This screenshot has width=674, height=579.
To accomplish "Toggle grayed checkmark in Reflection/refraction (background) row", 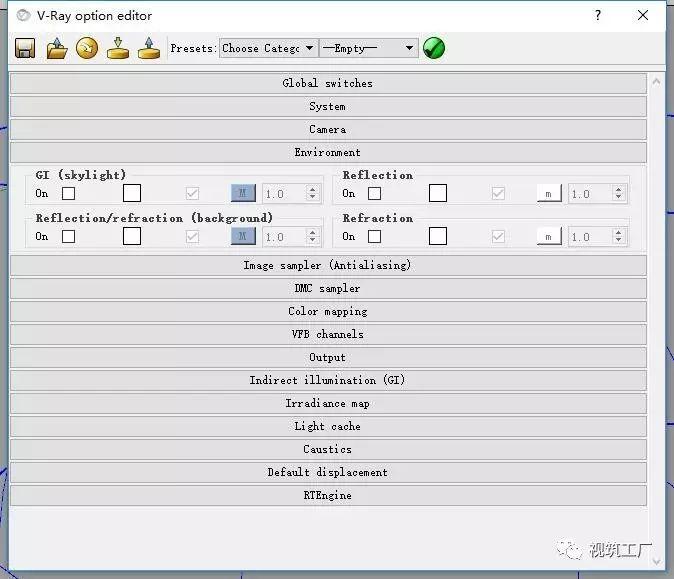I will click(x=193, y=236).
